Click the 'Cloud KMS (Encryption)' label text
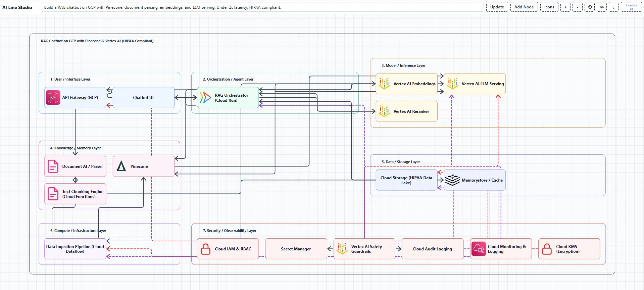Viewport: 644px width, 290px height. click(x=567, y=249)
